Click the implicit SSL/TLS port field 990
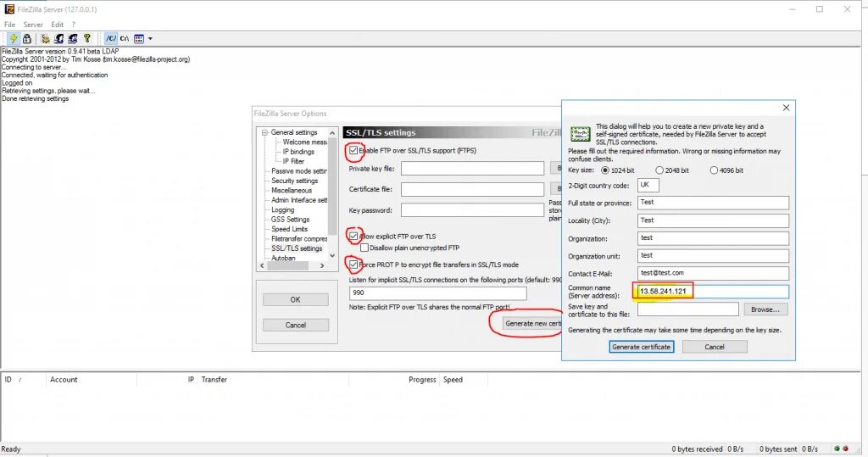Screen dimensions: 868x457 437,293
